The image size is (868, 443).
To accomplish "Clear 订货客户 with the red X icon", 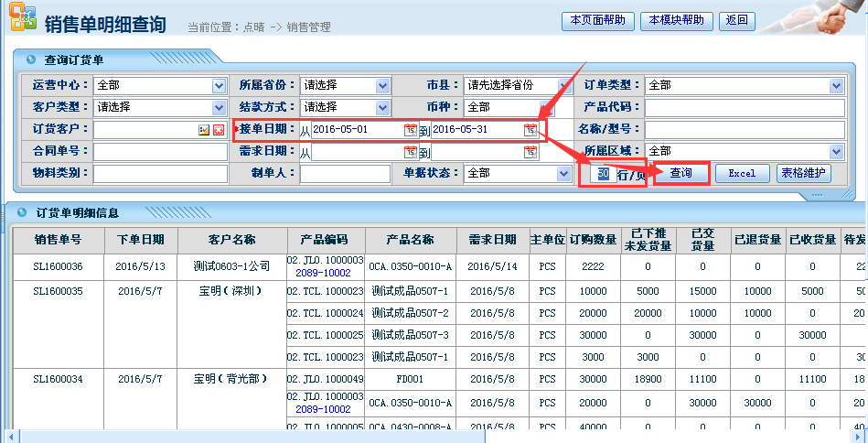I will point(219,130).
